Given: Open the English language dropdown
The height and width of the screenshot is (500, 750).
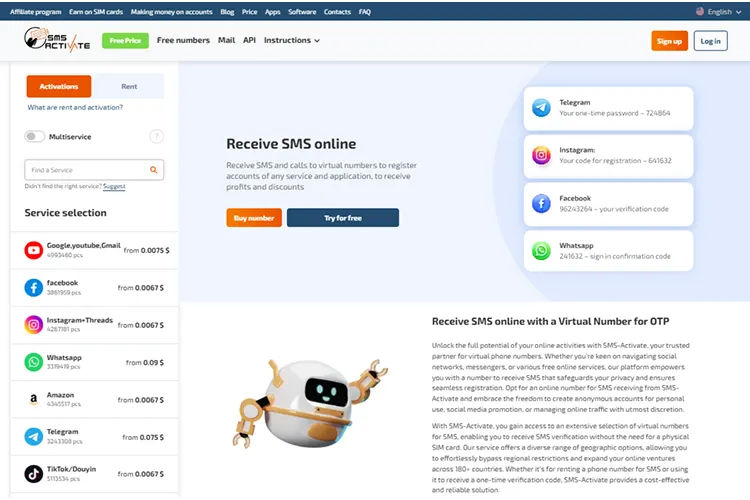Looking at the screenshot, I should coord(719,11).
